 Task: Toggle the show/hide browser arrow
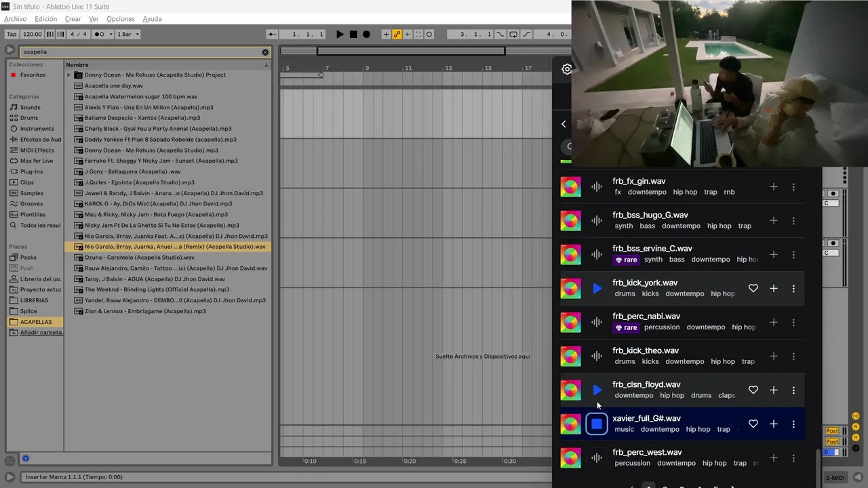point(9,50)
